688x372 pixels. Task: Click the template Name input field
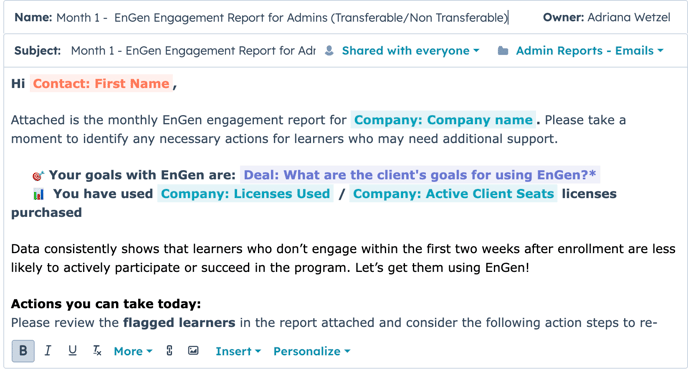click(x=282, y=18)
